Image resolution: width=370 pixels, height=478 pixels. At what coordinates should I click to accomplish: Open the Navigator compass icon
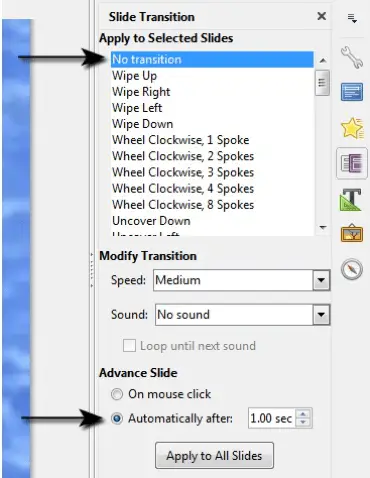click(x=352, y=269)
